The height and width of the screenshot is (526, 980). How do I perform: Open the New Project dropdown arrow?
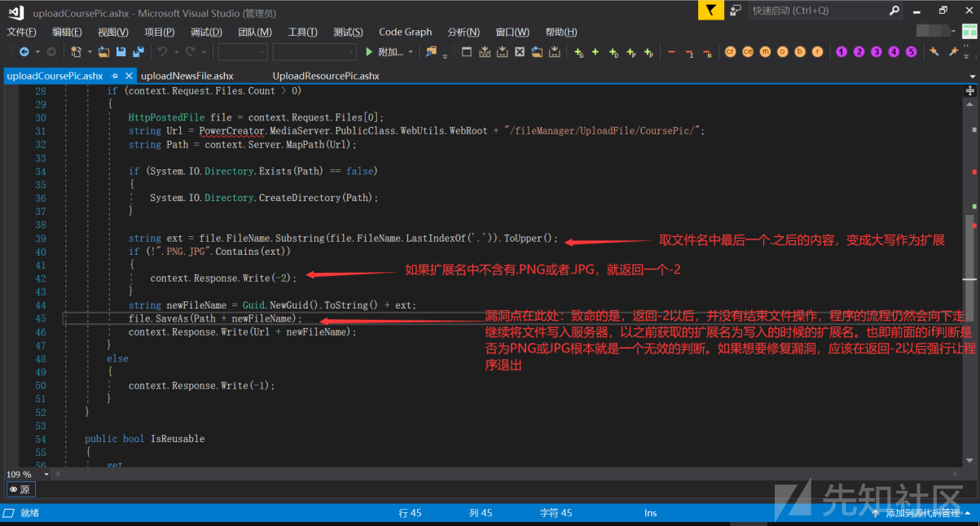pyautogui.click(x=89, y=52)
